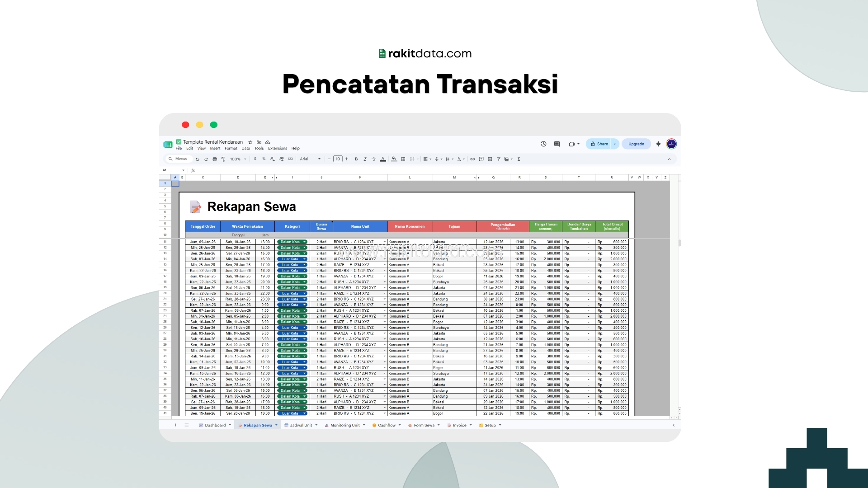Open the Google Sheets home icon
The width and height of the screenshot is (868, 488).
[x=168, y=145]
